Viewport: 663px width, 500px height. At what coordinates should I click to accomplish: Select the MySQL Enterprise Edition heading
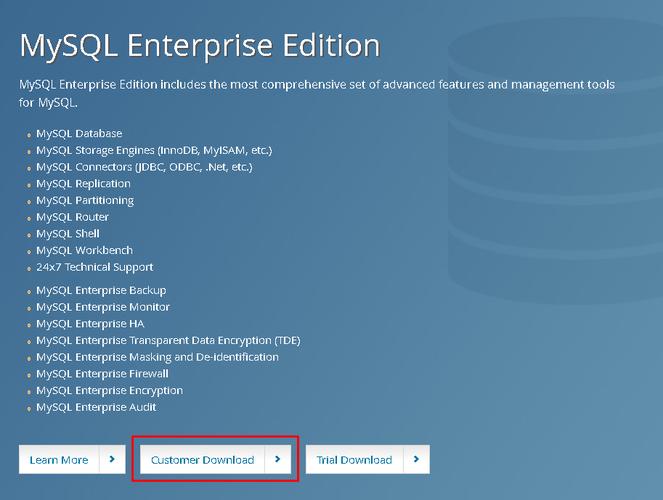tap(200, 46)
